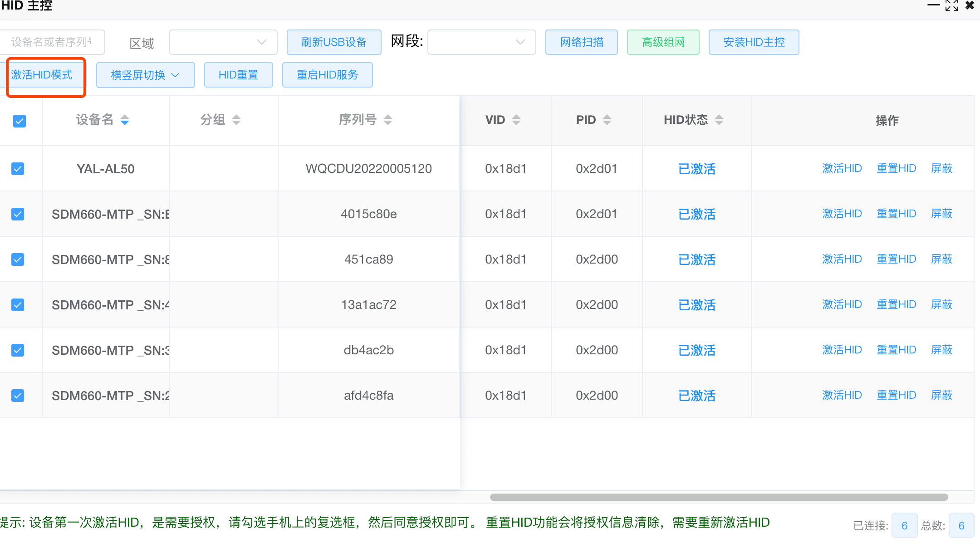Expand the 网段 dropdown list
The width and height of the screenshot is (980, 558).
(481, 42)
